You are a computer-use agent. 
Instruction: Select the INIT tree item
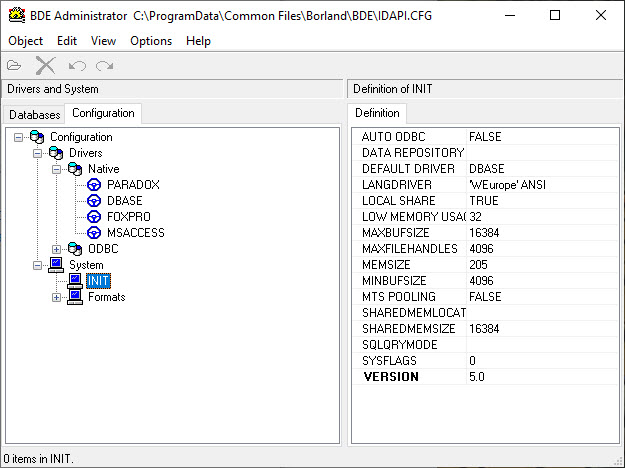point(98,281)
